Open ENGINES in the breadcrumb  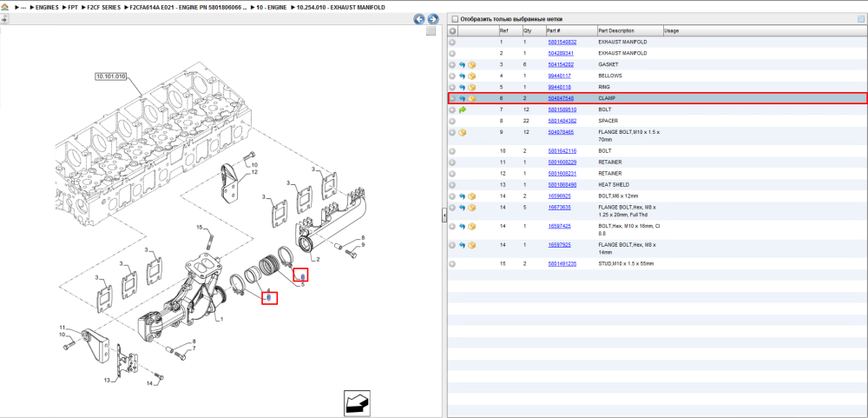[47, 8]
